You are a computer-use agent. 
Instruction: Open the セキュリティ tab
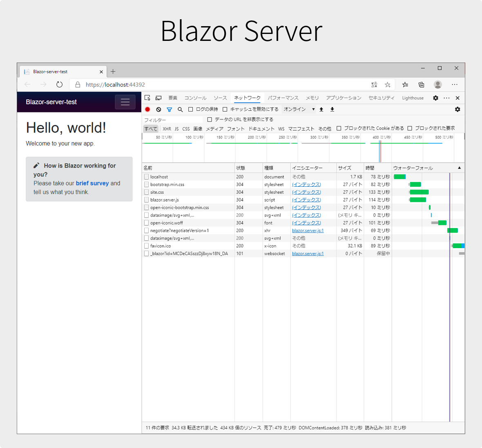click(x=382, y=98)
